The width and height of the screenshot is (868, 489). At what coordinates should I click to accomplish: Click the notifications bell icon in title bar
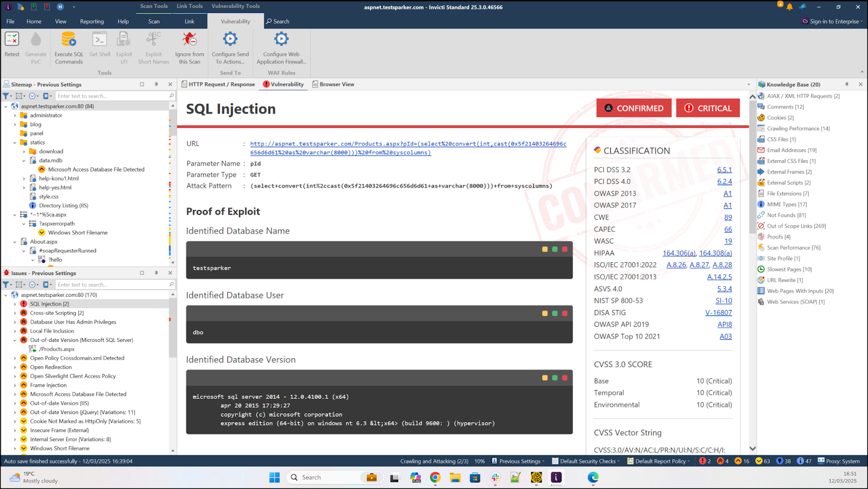point(789,7)
